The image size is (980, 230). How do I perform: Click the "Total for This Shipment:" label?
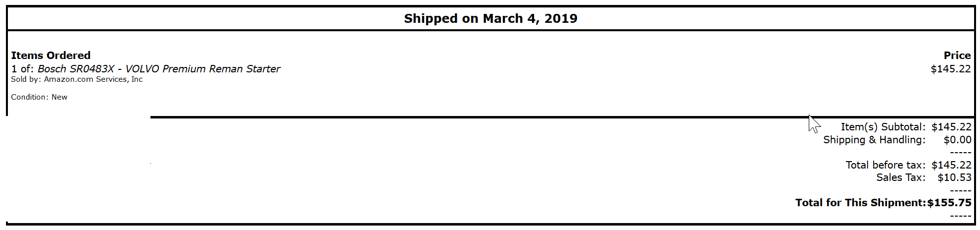click(860, 203)
